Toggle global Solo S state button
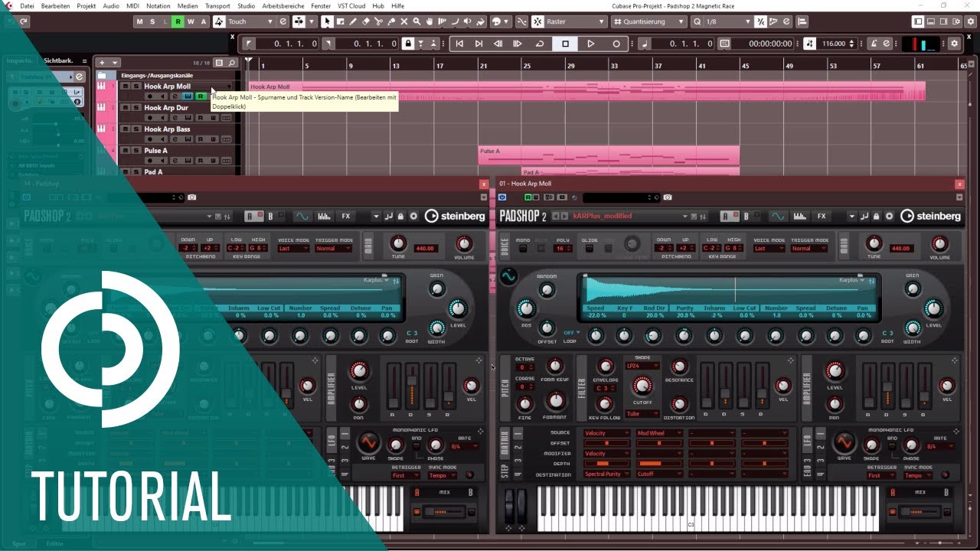Viewport: 980px width, 551px height. pyautogui.click(x=152, y=21)
